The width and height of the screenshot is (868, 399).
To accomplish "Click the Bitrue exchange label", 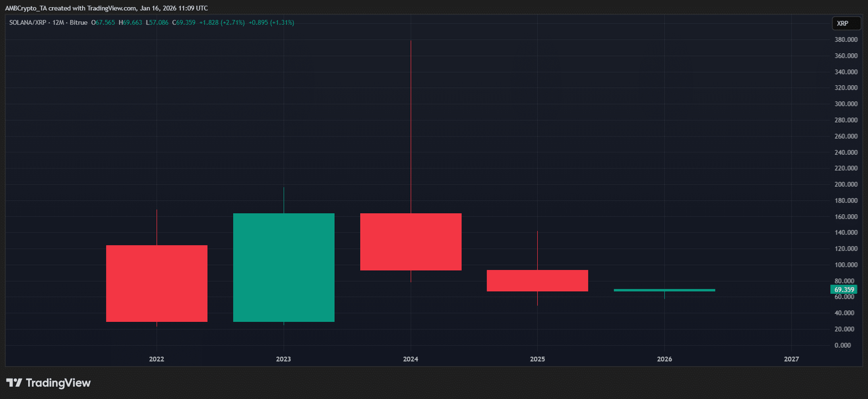I will [78, 23].
